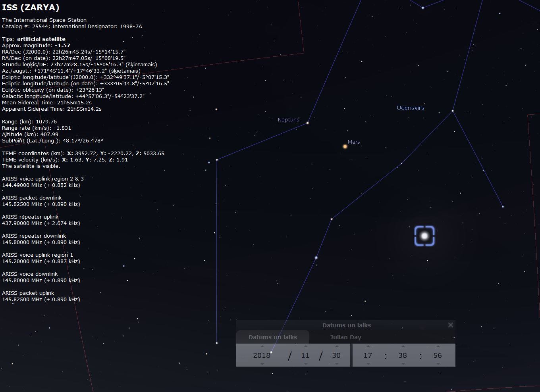The height and width of the screenshot is (392, 540).
Task: Click the Catalog # 25544 line
Action: (x=72, y=27)
